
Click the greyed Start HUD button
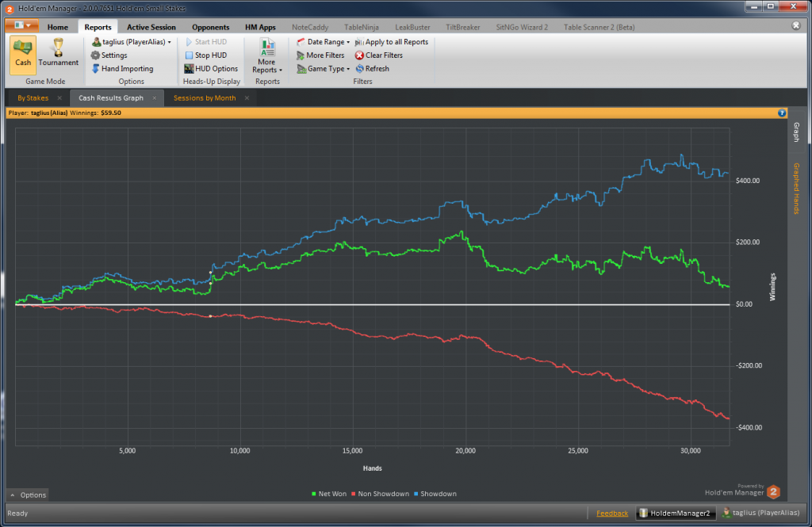206,42
